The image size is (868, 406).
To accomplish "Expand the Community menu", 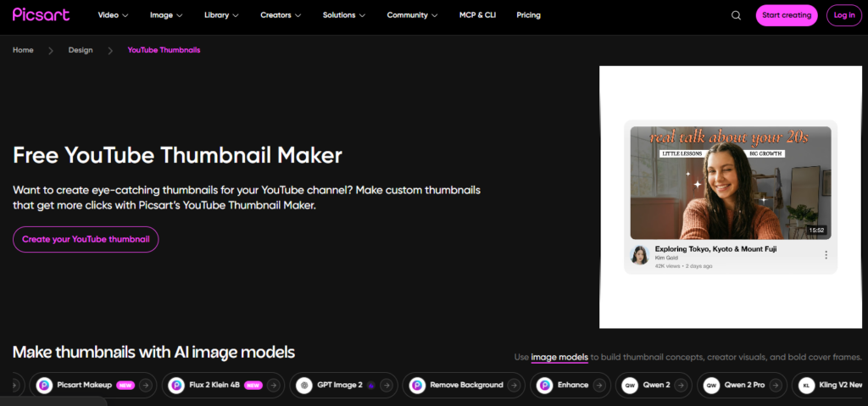I will 413,15.
